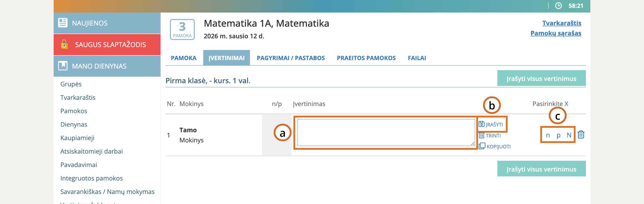Click the trash icon in Tamo's row
This screenshot has height=204, width=644.
(x=581, y=135)
